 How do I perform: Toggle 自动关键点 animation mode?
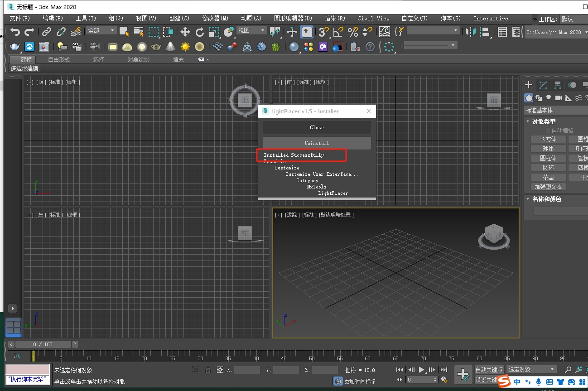(x=489, y=369)
